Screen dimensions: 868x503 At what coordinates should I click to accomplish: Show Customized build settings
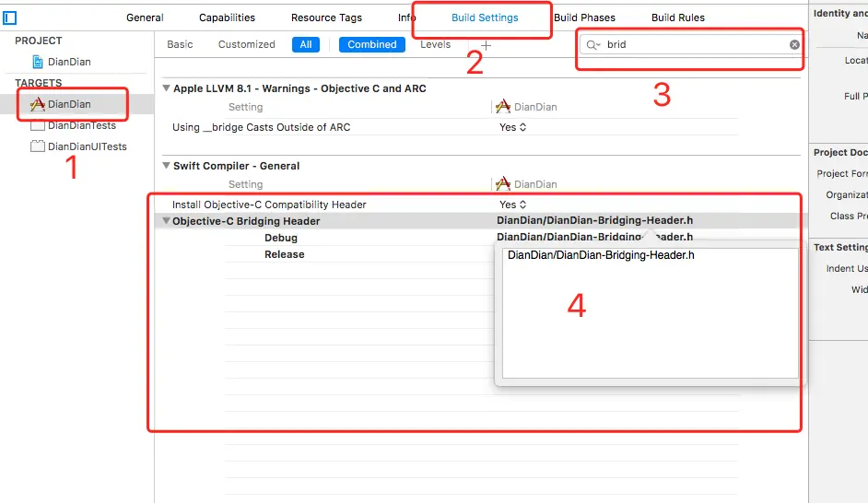pyautogui.click(x=246, y=44)
